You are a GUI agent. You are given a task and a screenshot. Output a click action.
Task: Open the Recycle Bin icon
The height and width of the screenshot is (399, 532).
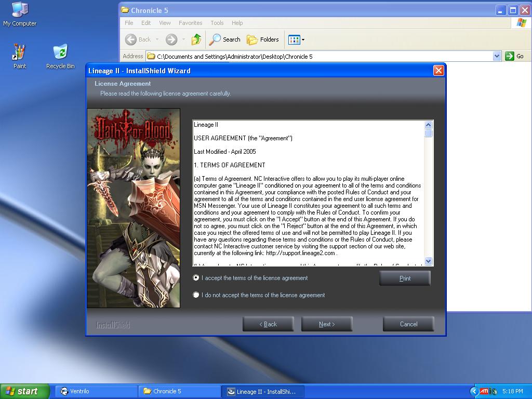(60, 56)
